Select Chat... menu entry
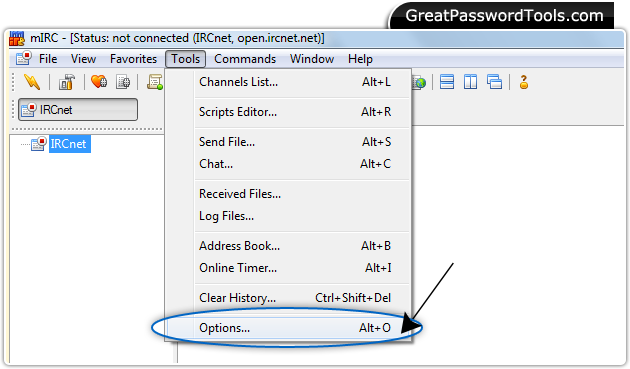The image size is (630, 369). click(x=288, y=164)
